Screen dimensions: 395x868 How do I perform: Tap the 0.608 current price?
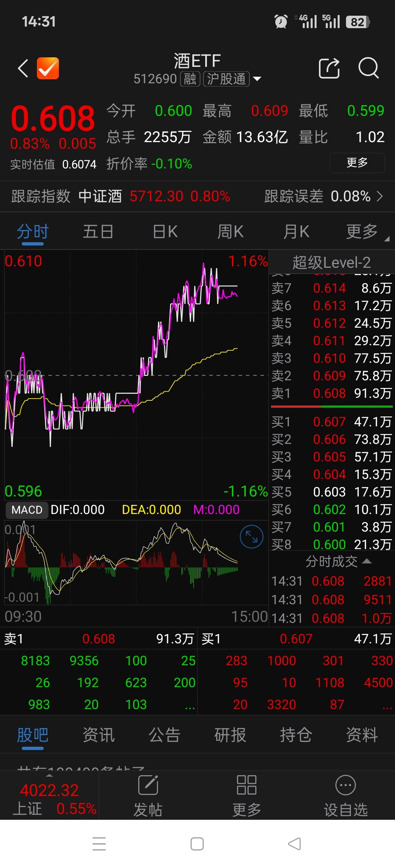pos(53,118)
